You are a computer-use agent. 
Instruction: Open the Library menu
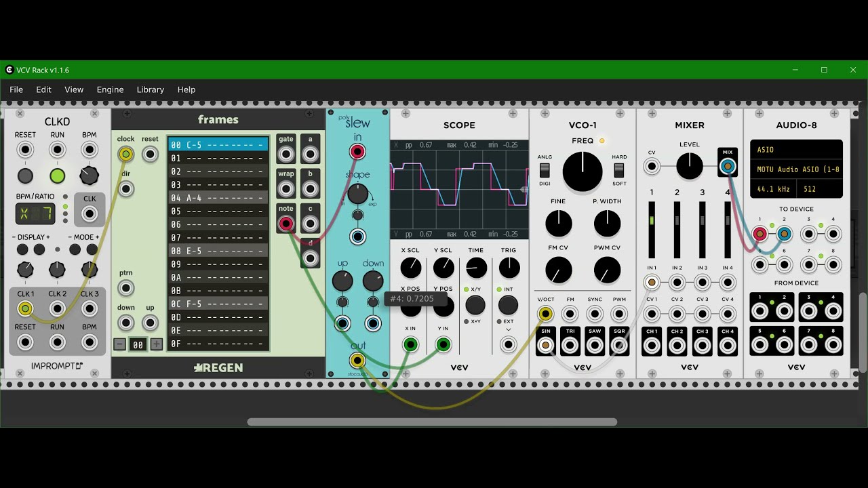click(x=151, y=89)
